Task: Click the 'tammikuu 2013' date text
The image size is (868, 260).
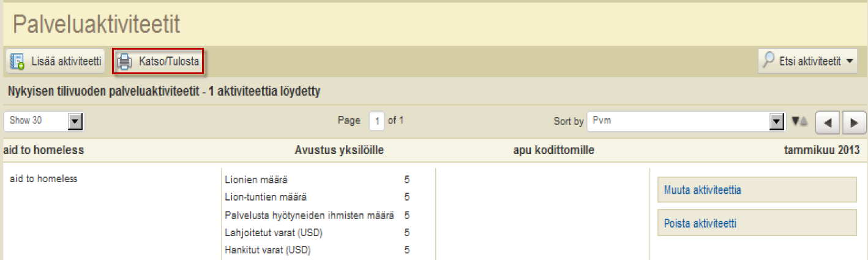Action: pos(822,150)
